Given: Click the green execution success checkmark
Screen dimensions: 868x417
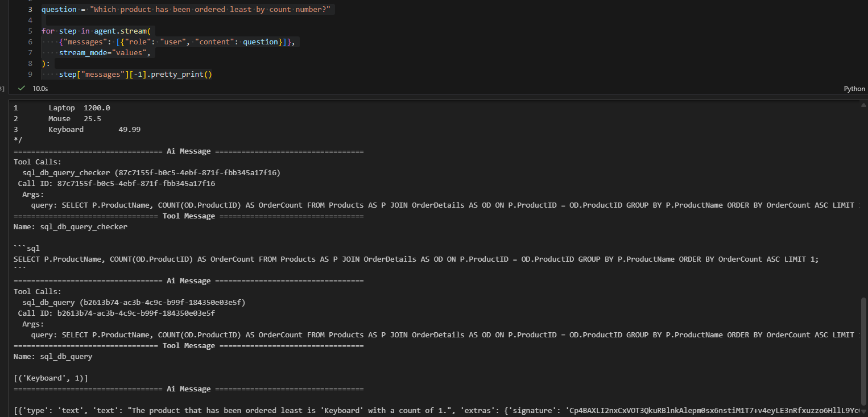Looking at the screenshot, I should (x=22, y=88).
